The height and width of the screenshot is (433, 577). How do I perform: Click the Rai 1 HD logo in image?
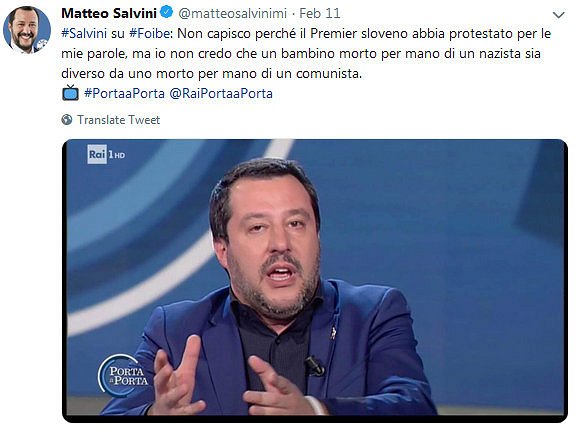click(x=106, y=155)
